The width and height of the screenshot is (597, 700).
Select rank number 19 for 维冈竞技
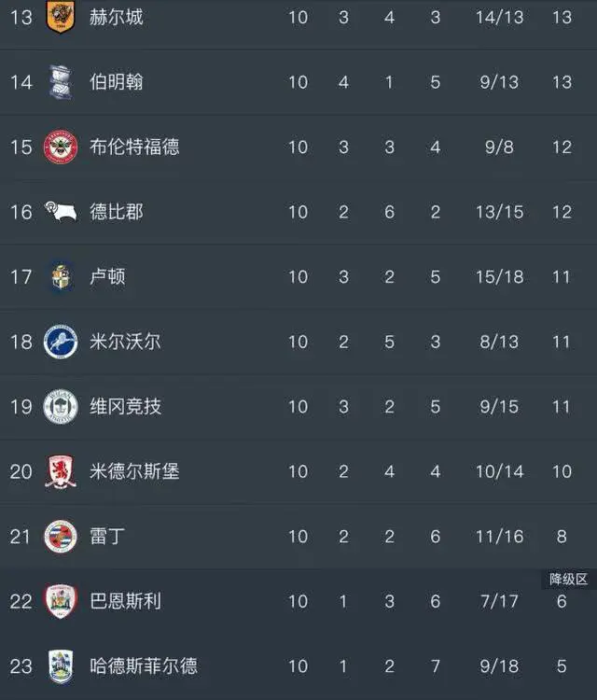(x=21, y=407)
